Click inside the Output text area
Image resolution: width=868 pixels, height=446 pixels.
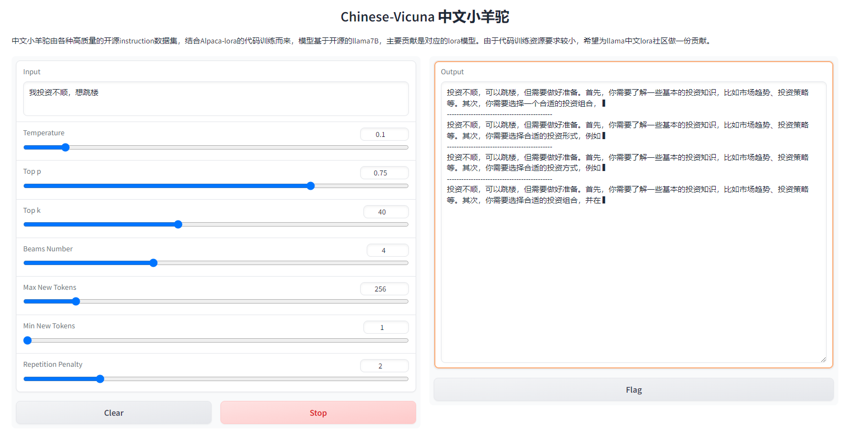tap(634, 222)
